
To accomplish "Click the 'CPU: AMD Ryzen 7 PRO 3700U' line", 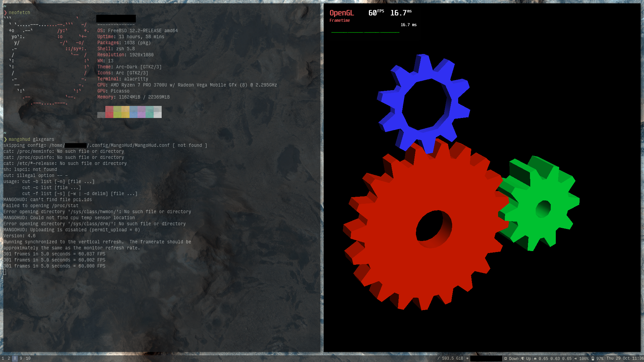I will (x=187, y=85).
